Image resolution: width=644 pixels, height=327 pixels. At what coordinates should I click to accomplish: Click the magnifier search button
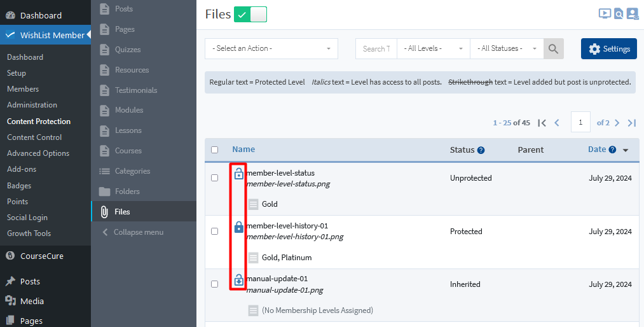click(554, 49)
